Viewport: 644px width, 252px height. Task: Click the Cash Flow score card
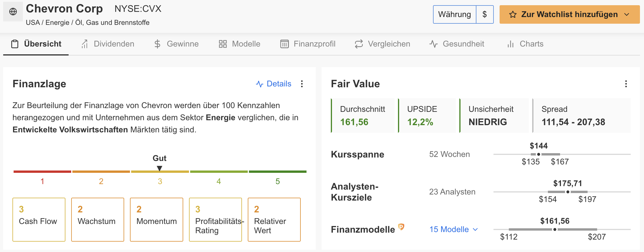point(39,220)
